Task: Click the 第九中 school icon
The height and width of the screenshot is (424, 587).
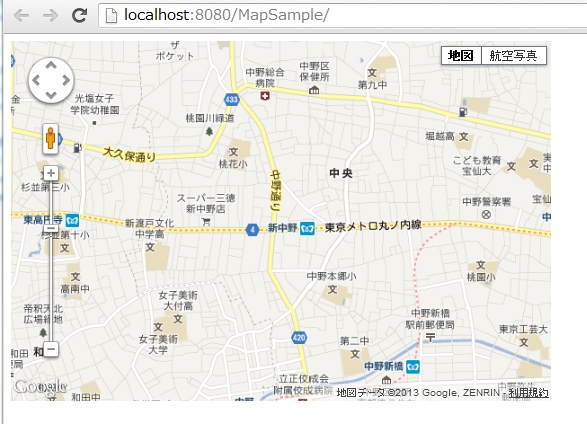Action: click(x=372, y=72)
